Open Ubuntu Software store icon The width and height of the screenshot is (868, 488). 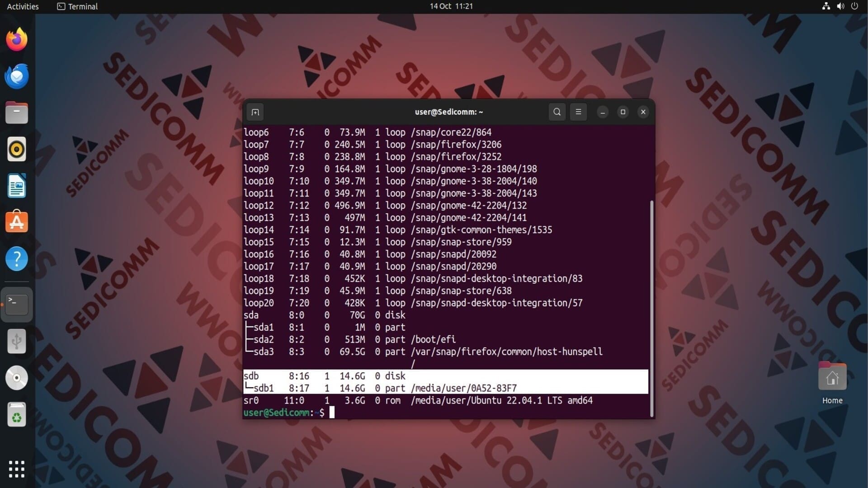point(17,222)
